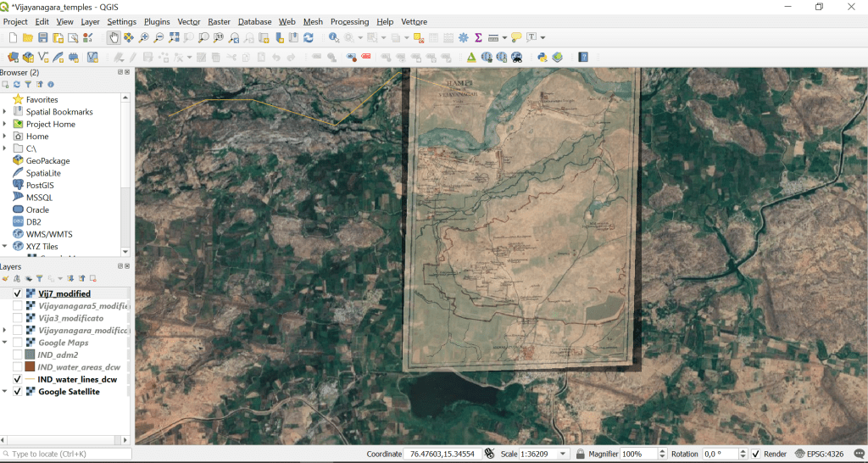This screenshot has width=868, height=463.
Task: Click the Save Project icon
Action: coord(43,37)
